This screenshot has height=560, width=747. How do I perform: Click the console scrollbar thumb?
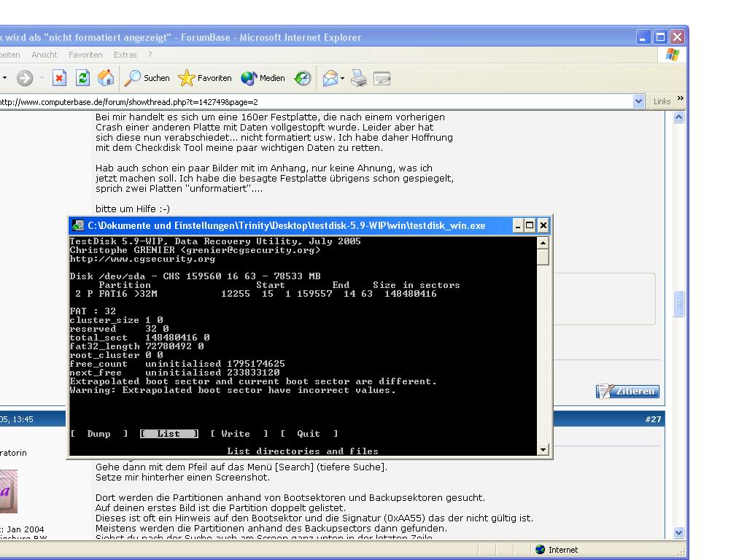543,257
